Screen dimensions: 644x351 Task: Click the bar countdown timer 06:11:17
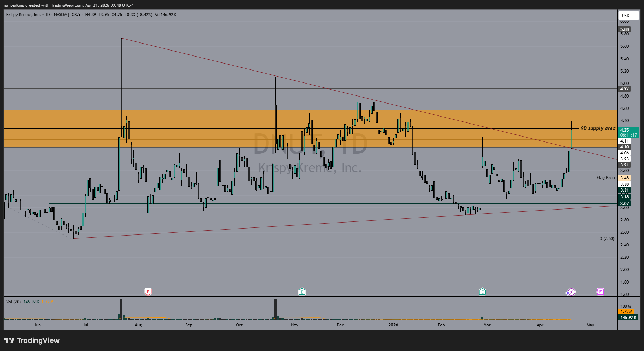[x=628, y=135]
